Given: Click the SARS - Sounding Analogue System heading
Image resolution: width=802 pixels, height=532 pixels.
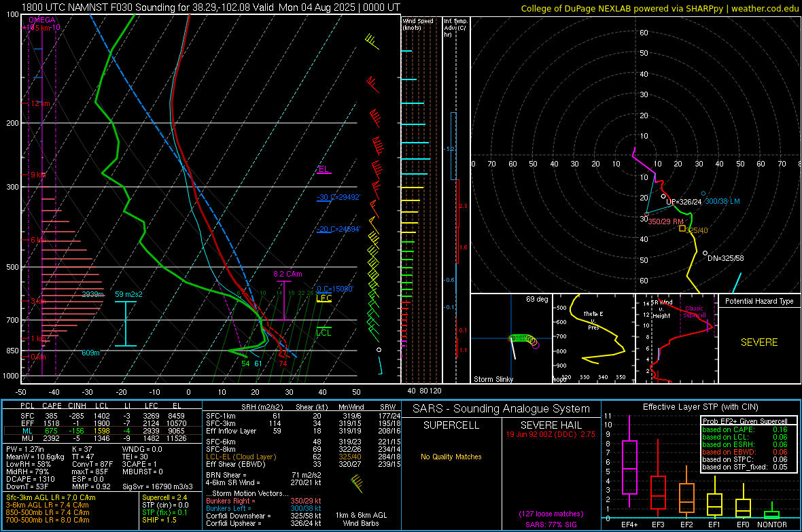Looking at the screenshot, I should (x=502, y=409).
